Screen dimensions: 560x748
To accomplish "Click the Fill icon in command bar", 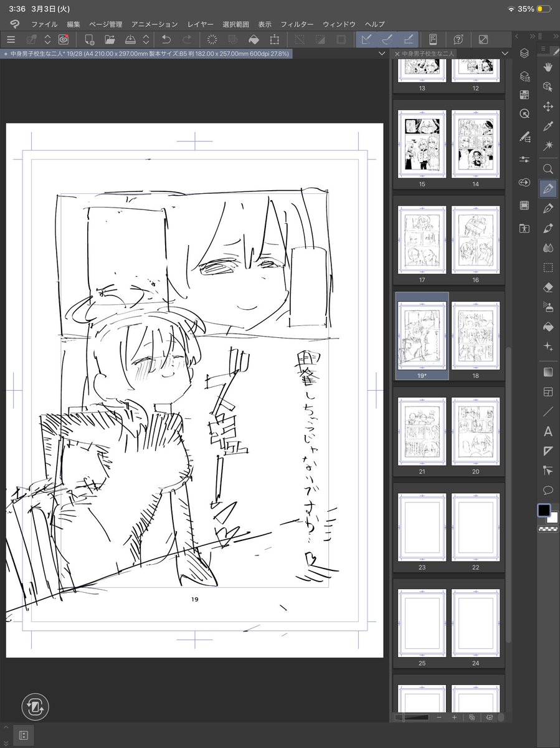I will click(x=254, y=39).
